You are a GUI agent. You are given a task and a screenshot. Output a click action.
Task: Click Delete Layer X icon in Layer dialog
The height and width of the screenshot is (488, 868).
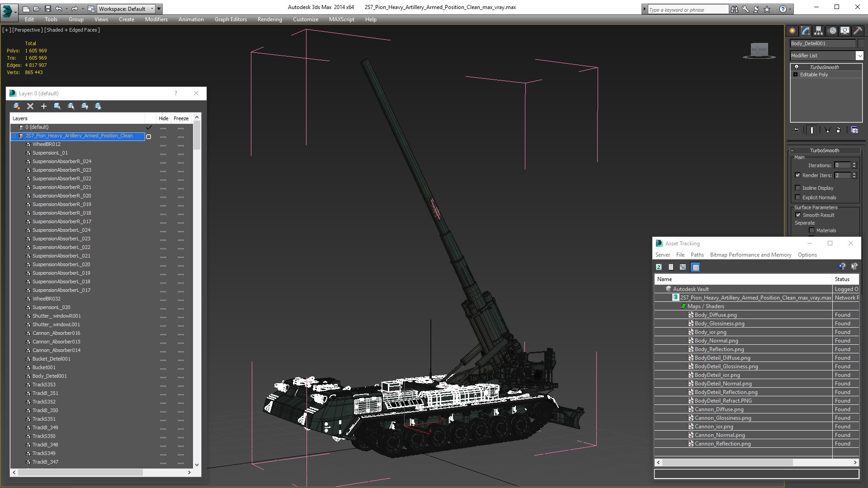point(30,106)
